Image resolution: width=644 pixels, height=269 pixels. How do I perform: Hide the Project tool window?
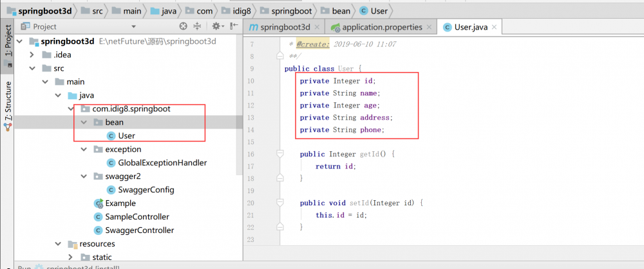point(234,26)
